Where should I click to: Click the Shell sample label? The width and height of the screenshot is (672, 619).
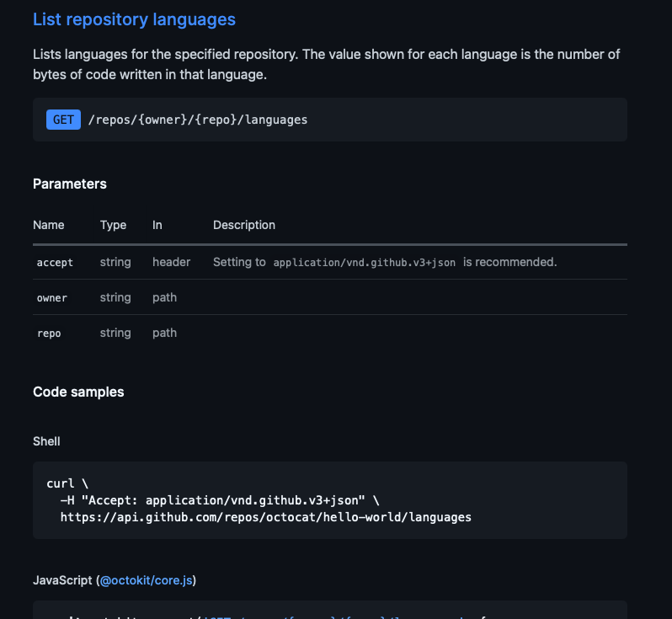[46, 441]
